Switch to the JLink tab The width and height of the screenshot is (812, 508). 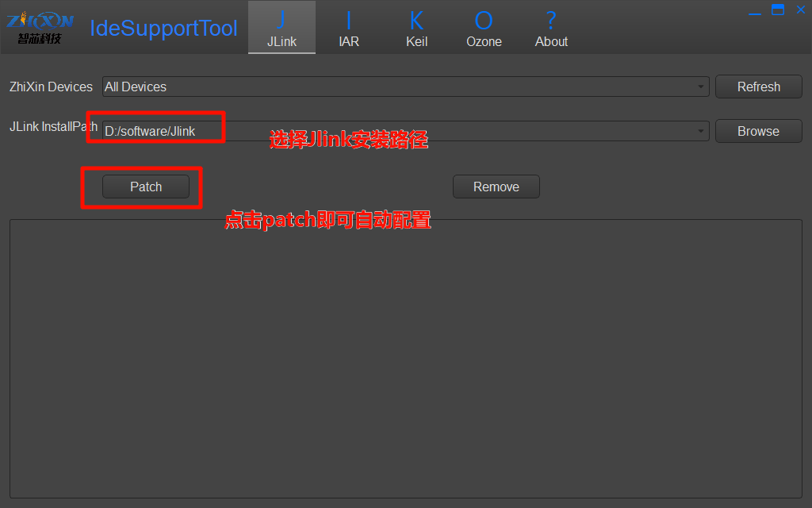282,28
